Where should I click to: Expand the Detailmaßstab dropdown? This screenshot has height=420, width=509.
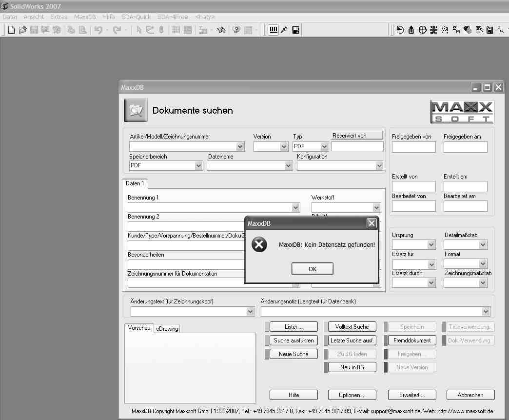pos(483,244)
